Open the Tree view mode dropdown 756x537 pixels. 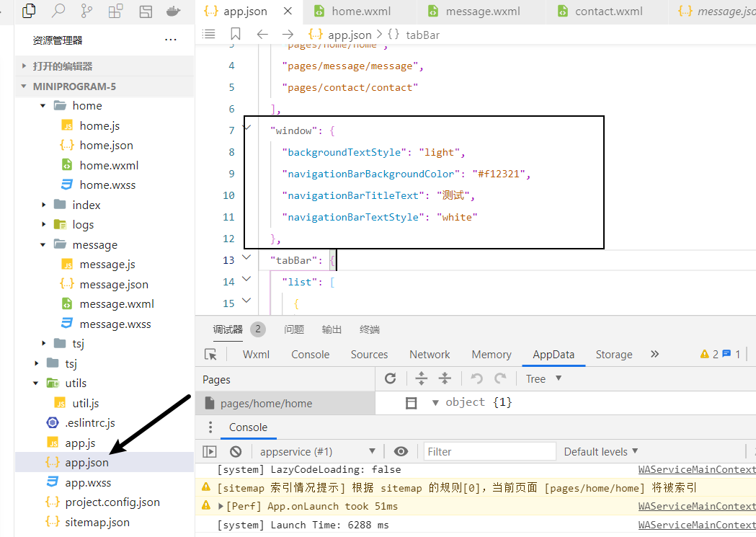point(543,379)
